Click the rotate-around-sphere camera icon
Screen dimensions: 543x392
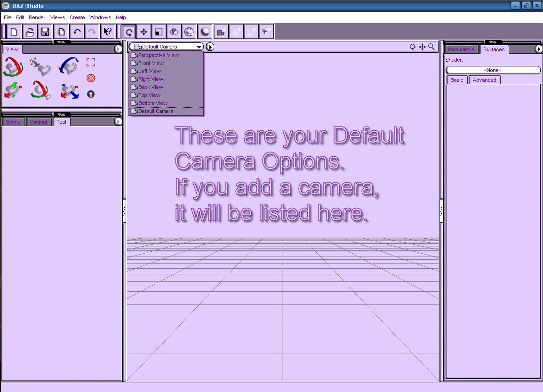pyautogui.click(x=40, y=90)
